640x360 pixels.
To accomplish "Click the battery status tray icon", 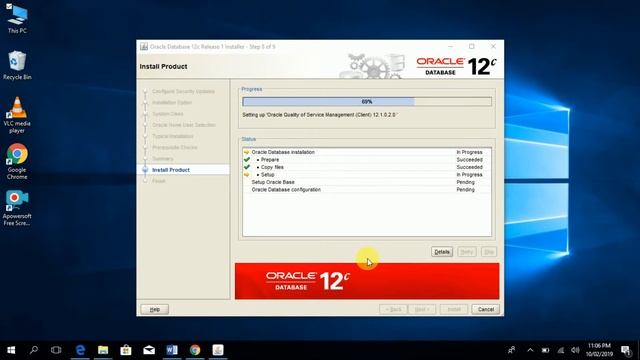I will pos(545,350).
